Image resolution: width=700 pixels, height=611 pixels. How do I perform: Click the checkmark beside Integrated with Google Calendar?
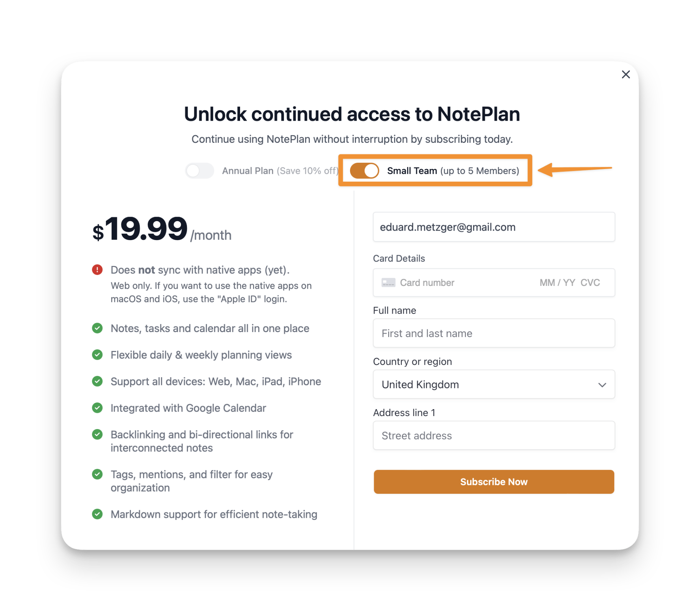97,408
